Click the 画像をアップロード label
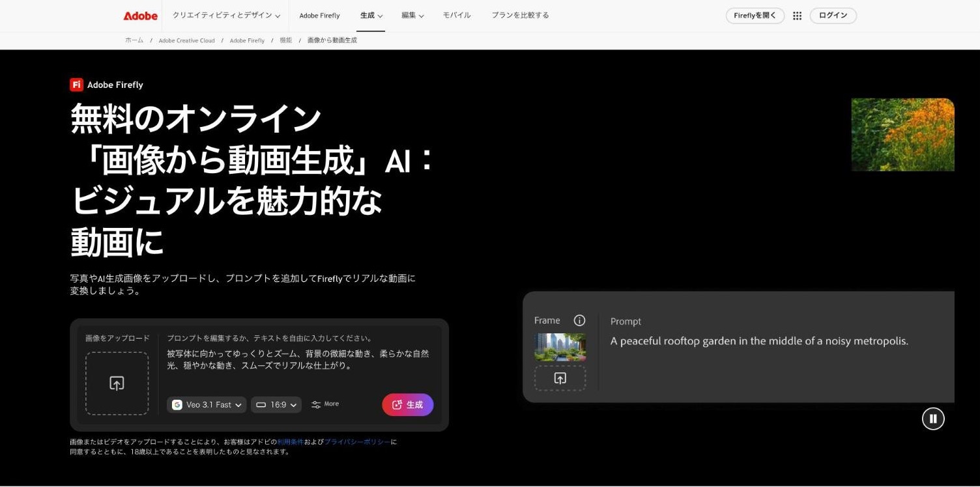The width and height of the screenshot is (980, 487). click(x=117, y=339)
